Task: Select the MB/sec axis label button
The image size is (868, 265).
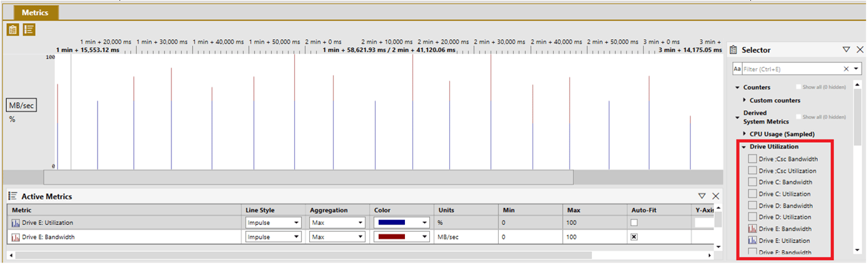Action: [21, 105]
